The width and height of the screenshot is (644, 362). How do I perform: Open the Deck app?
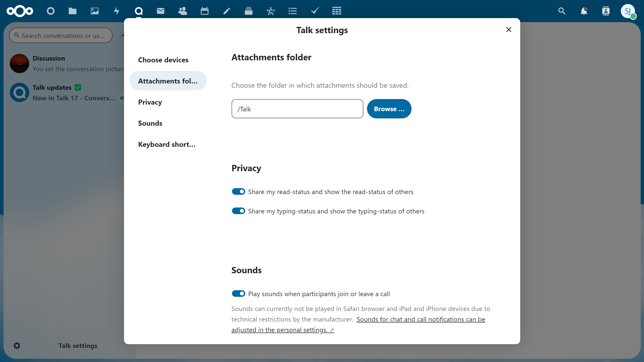coord(249,11)
